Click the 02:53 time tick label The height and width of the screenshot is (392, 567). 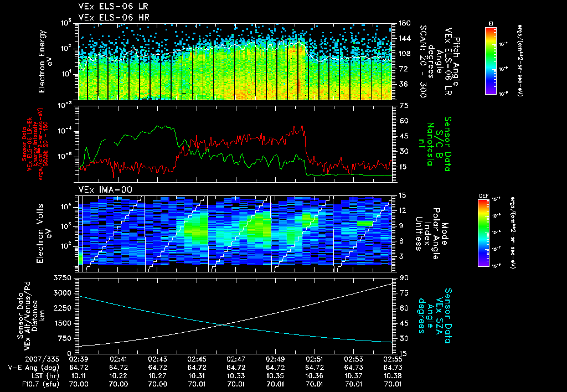pos(354,359)
